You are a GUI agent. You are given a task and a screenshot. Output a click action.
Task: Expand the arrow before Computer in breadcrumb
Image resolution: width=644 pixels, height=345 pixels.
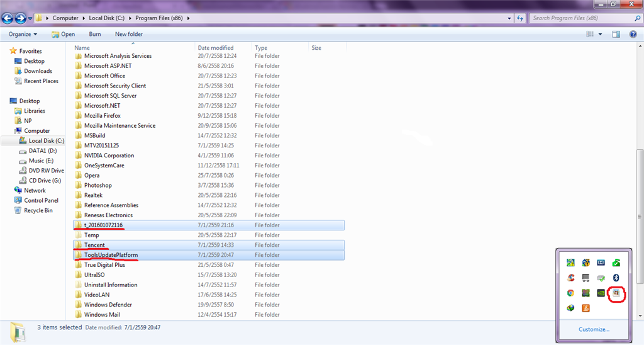(48, 18)
